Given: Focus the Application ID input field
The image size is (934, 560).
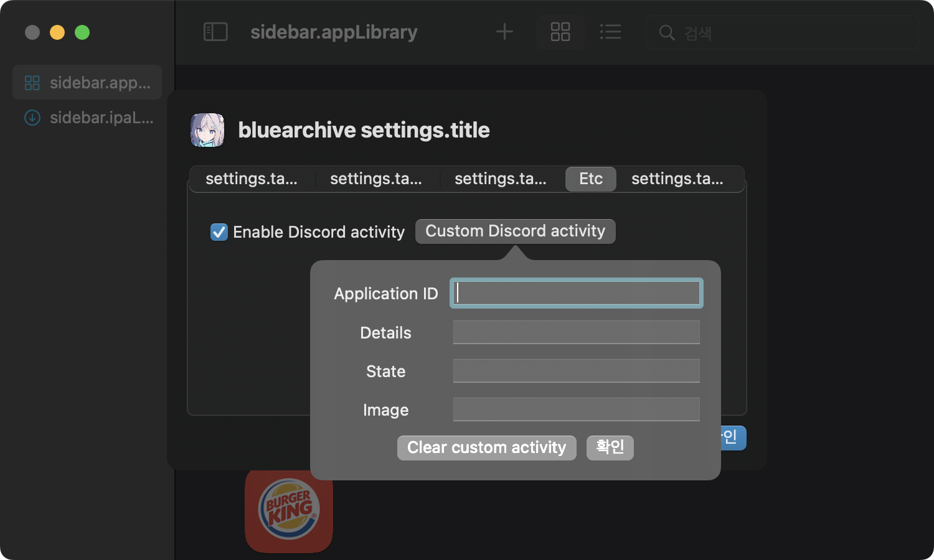Looking at the screenshot, I should 577,293.
